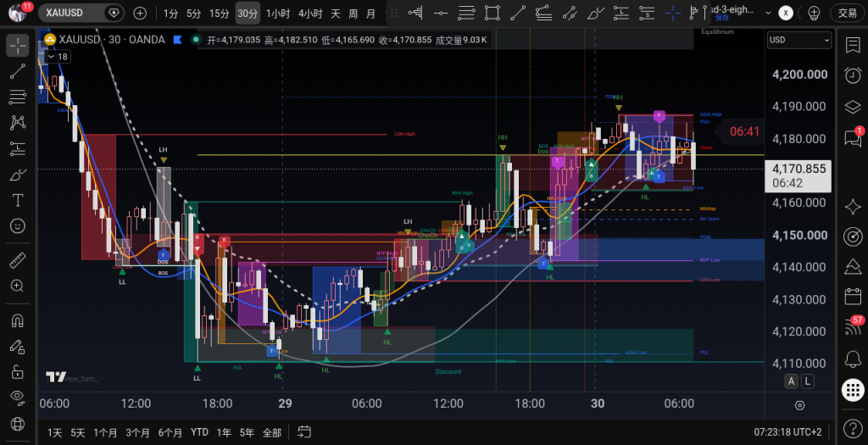Image resolution: width=868 pixels, height=445 pixels.
Task: Open the Fibonacci and Gann tools in left toolbar
Action: coord(18,97)
